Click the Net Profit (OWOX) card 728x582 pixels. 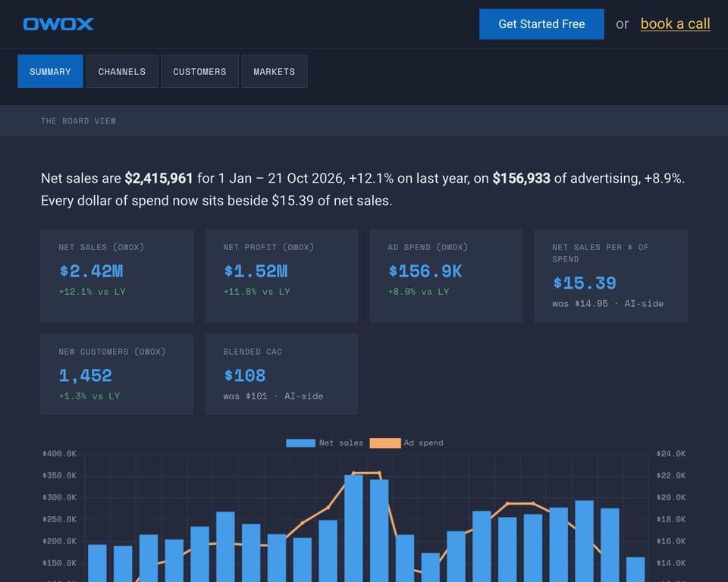pyautogui.click(x=281, y=275)
